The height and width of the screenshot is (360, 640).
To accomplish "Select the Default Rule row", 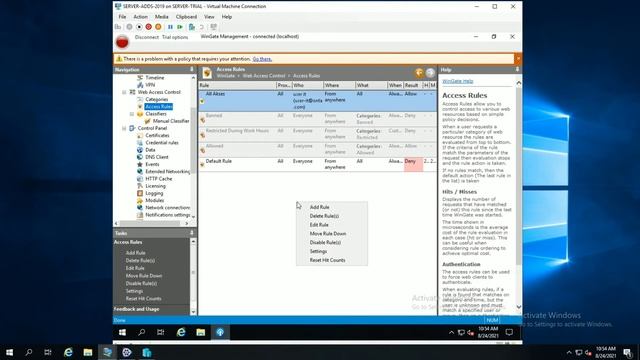I will [318, 164].
